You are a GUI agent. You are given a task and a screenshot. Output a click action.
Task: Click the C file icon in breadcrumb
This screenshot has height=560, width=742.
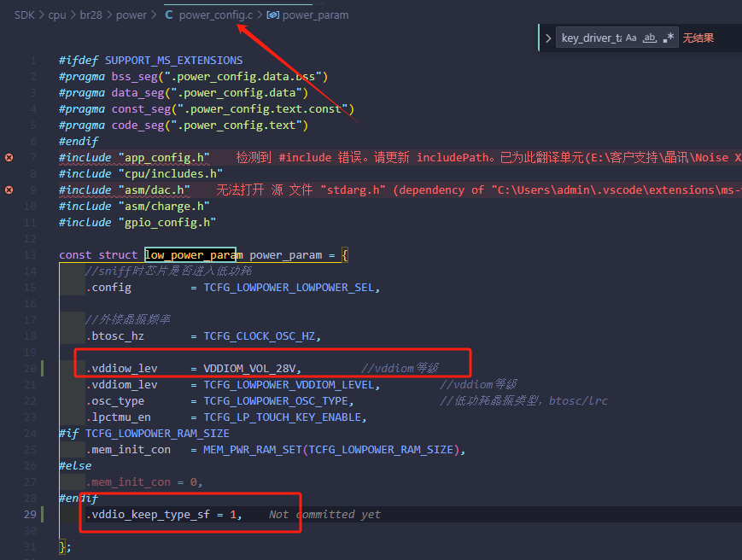point(169,15)
